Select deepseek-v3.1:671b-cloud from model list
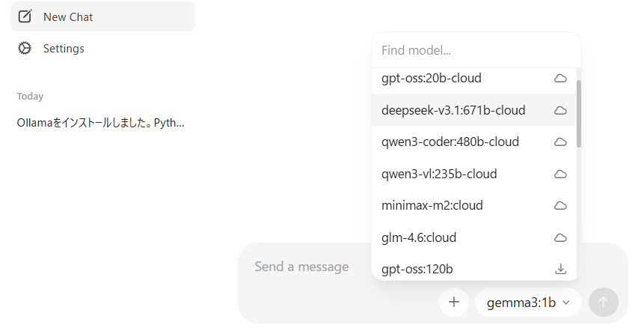The width and height of the screenshot is (644, 331). tap(453, 110)
